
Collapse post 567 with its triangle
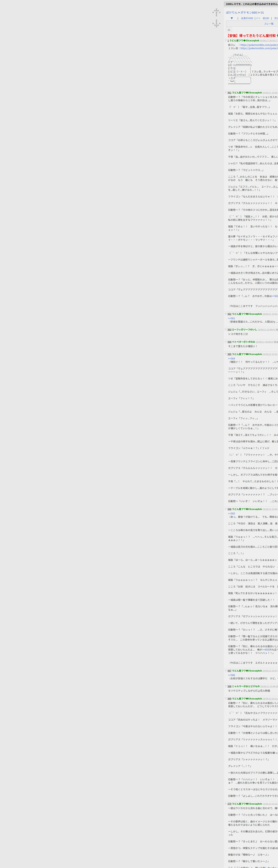tap(226, 671)
